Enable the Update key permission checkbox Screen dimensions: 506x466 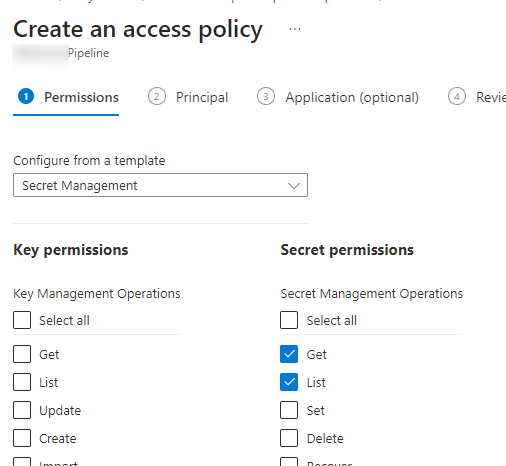tap(22, 410)
